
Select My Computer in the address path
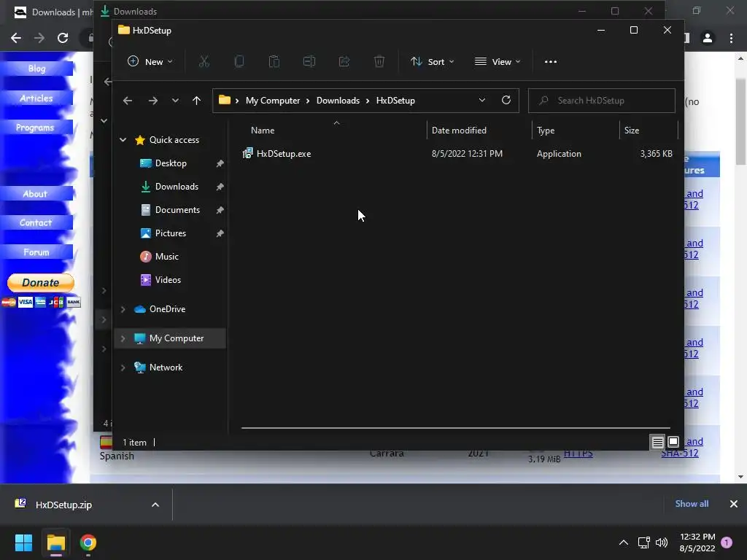tap(273, 101)
